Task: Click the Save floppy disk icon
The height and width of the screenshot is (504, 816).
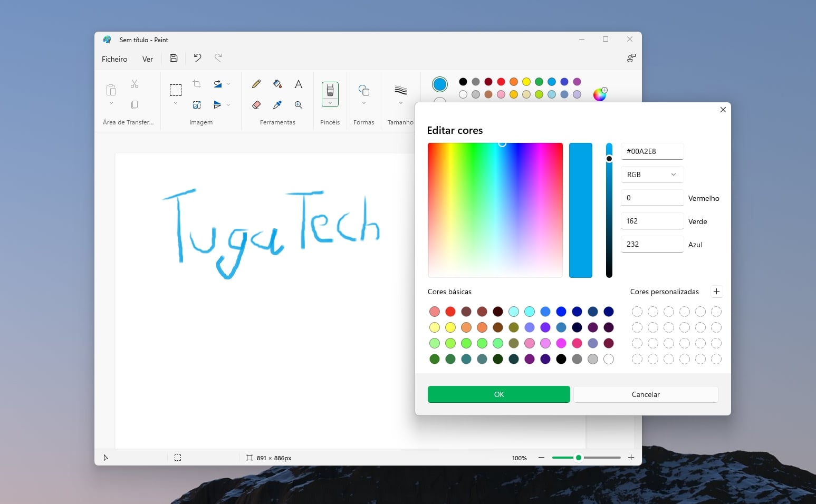Action: [x=174, y=58]
